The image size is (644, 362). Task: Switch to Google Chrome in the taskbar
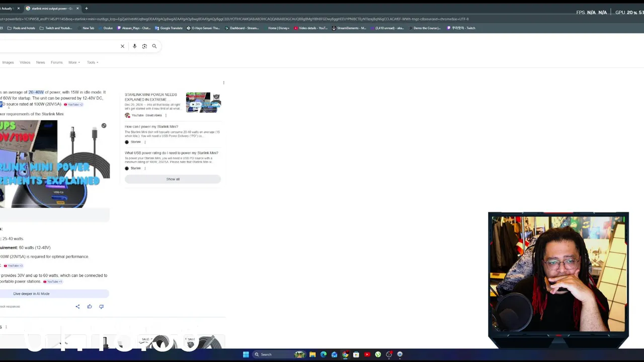pos(345,354)
